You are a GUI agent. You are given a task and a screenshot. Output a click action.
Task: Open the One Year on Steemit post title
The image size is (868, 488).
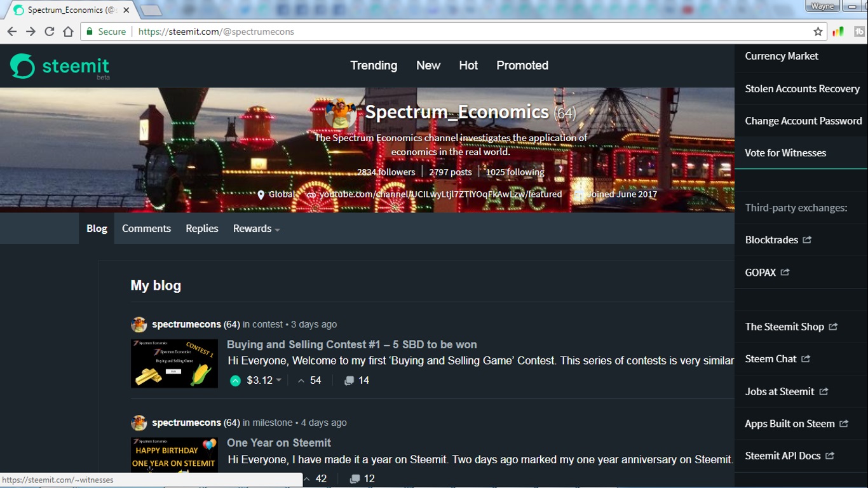(279, 442)
